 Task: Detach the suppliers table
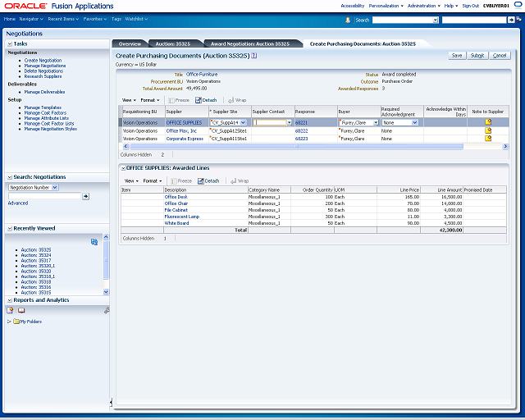click(206, 100)
